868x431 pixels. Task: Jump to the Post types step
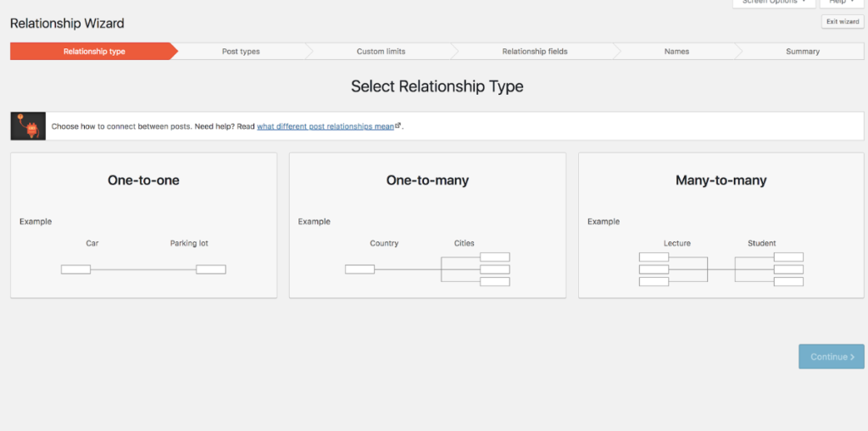tap(241, 52)
